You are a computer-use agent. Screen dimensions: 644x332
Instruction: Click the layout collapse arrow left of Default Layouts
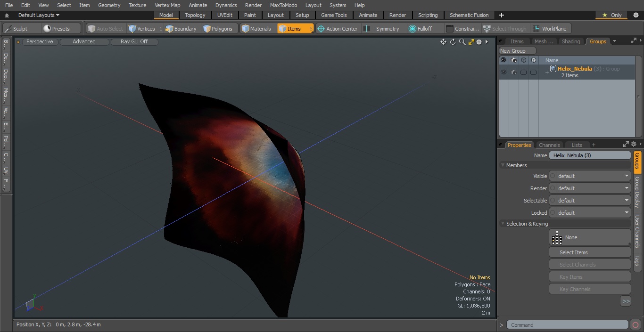(7, 15)
